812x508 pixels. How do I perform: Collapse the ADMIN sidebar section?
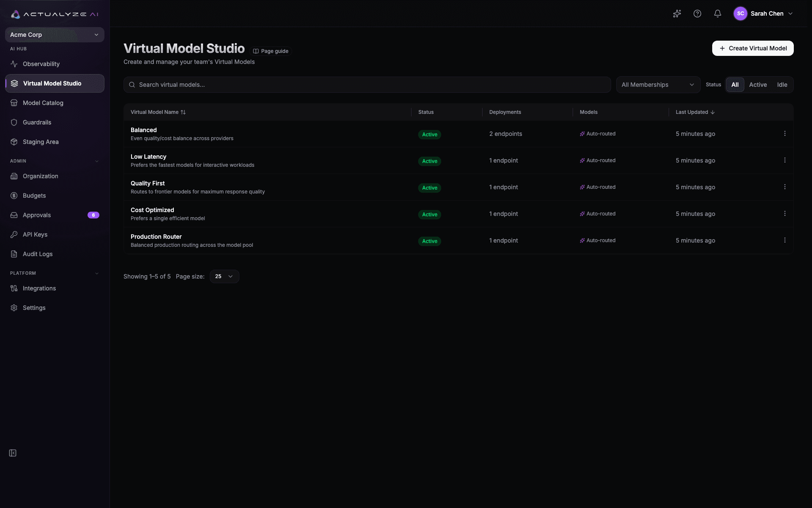click(x=97, y=161)
